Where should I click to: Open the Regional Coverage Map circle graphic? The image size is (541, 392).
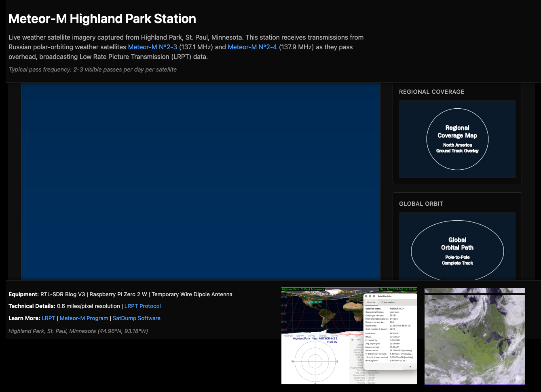[457, 139]
